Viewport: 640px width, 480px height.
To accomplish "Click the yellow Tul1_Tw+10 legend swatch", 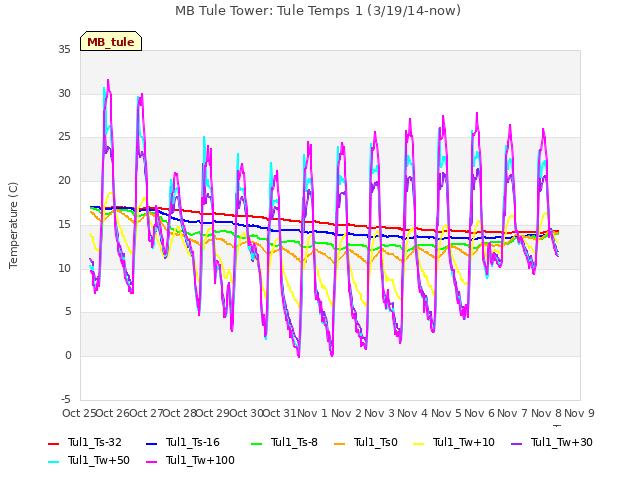I will click(x=419, y=443).
